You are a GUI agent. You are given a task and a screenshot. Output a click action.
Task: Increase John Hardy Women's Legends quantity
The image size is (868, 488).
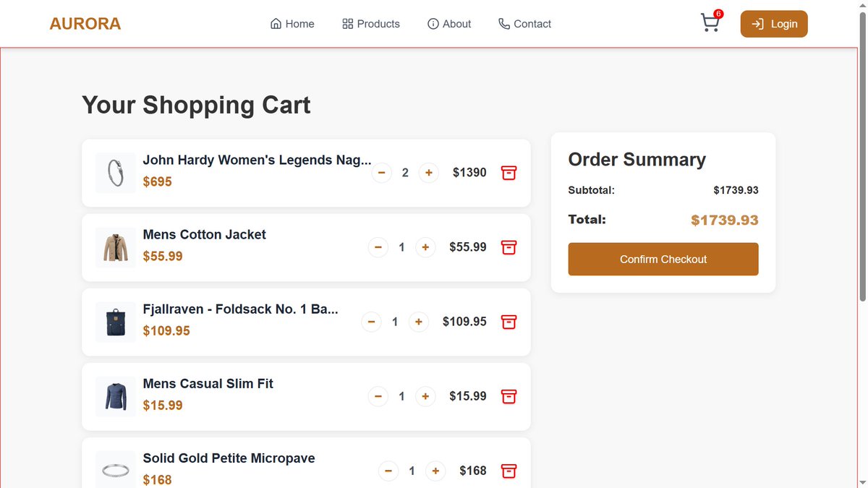tap(429, 173)
